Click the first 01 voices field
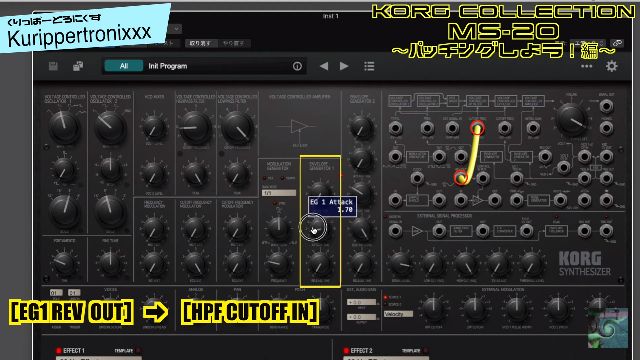Image resolution: width=640 pixels, height=360 pixels. pos(56,293)
